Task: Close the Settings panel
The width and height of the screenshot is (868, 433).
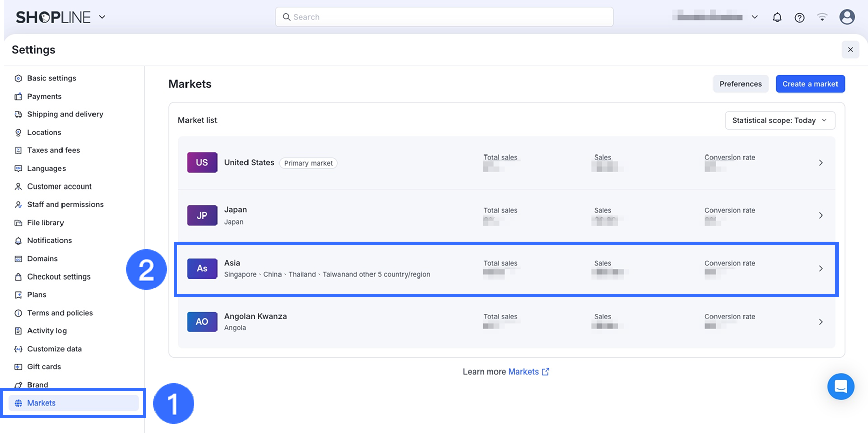Action: [850, 50]
